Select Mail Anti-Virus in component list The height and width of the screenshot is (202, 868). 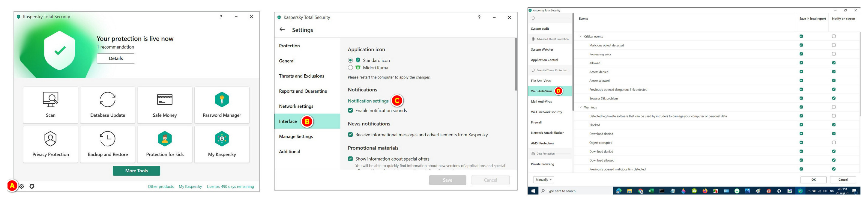(550, 102)
